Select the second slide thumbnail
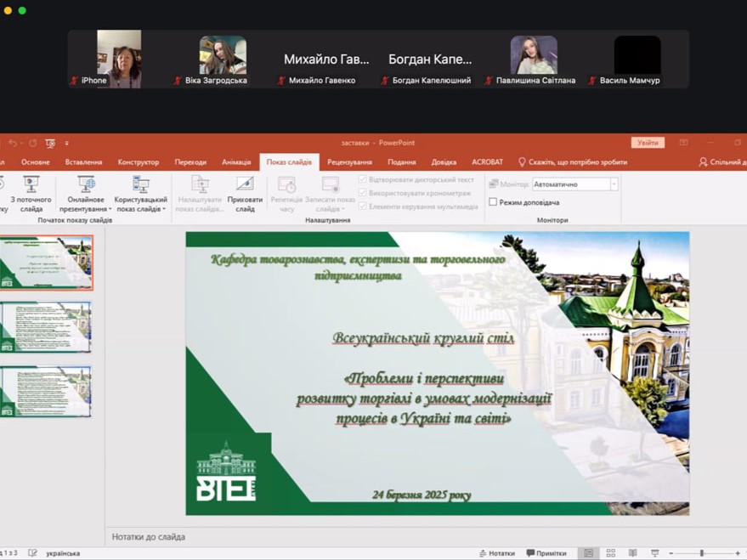 46,327
